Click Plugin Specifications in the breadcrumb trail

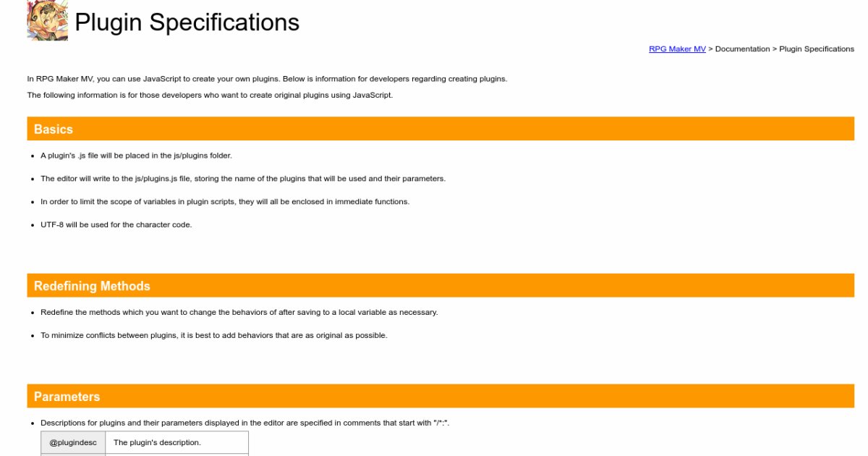(816, 49)
